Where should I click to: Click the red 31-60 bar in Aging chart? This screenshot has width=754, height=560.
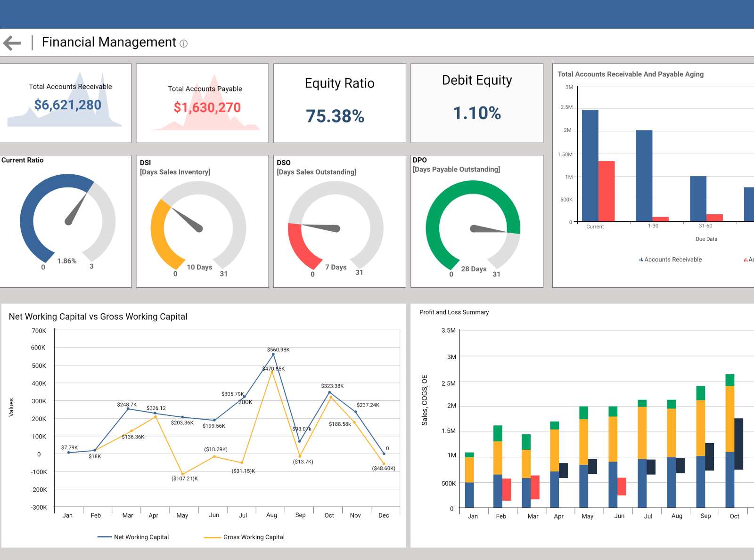click(x=714, y=218)
